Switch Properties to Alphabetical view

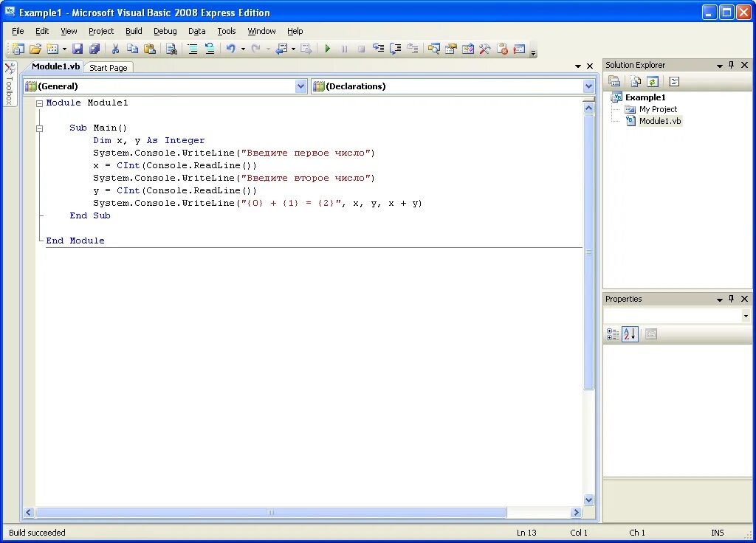tap(630, 334)
